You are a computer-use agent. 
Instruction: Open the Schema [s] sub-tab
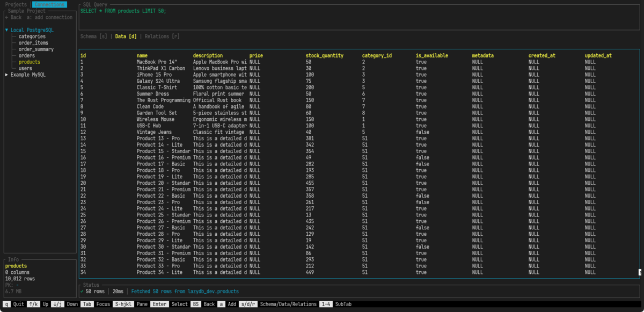coord(93,37)
